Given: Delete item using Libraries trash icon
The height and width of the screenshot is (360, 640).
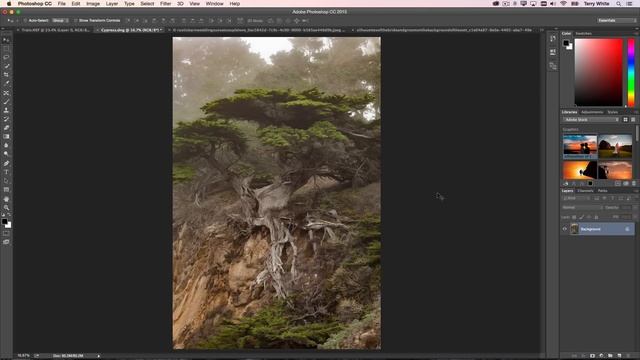Looking at the screenshot, I should pyautogui.click(x=633, y=184).
